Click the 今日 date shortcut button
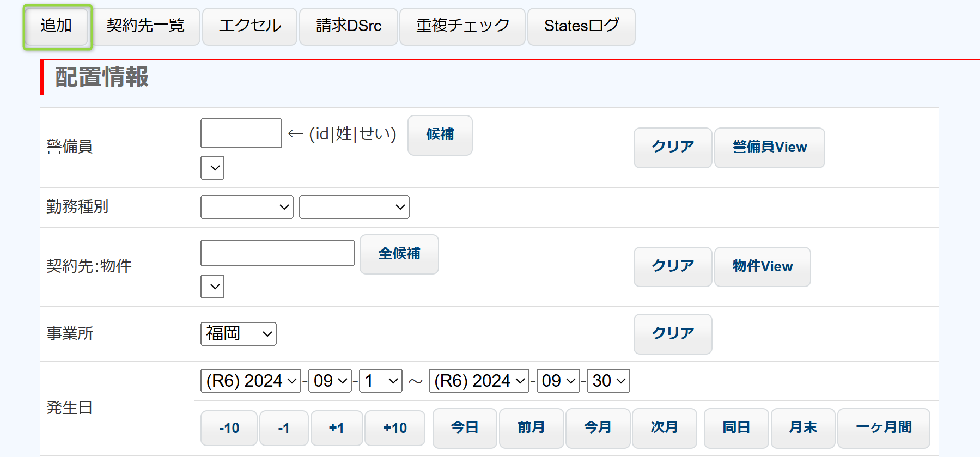The width and height of the screenshot is (980, 457). coord(464,428)
